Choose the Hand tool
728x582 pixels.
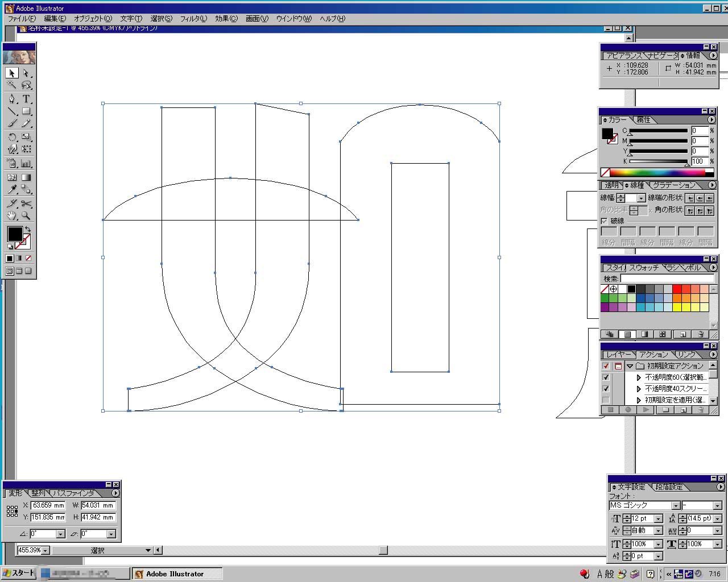pyautogui.click(x=12, y=215)
